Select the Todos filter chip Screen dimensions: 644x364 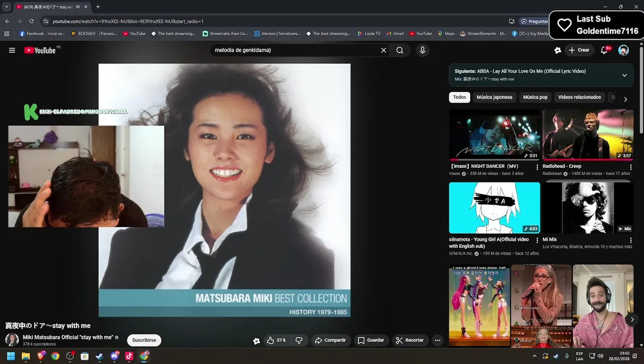[x=460, y=97]
